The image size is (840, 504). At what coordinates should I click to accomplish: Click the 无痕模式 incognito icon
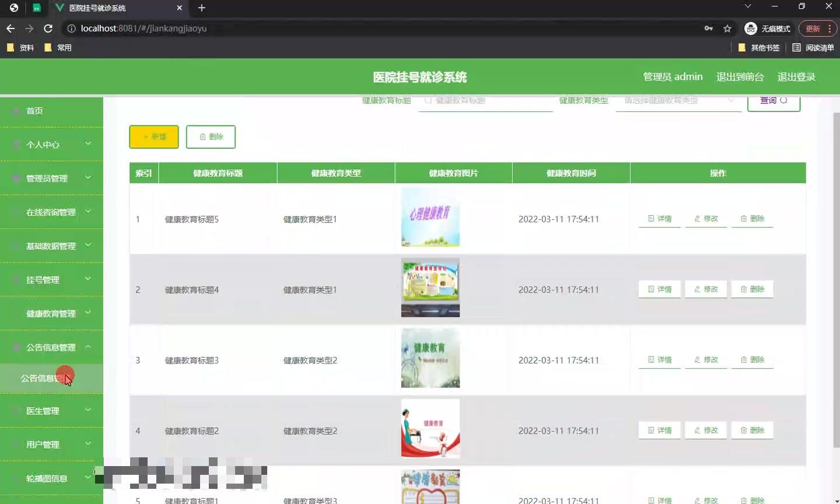click(750, 28)
